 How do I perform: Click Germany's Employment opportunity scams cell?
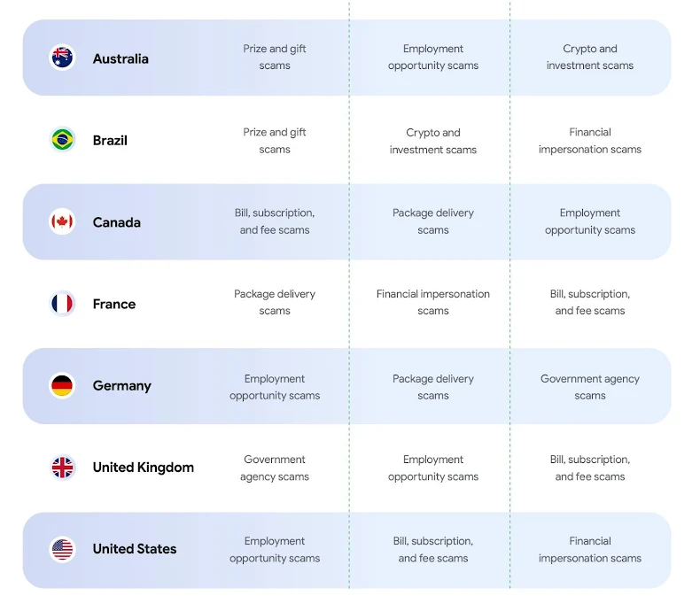click(275, 387)
